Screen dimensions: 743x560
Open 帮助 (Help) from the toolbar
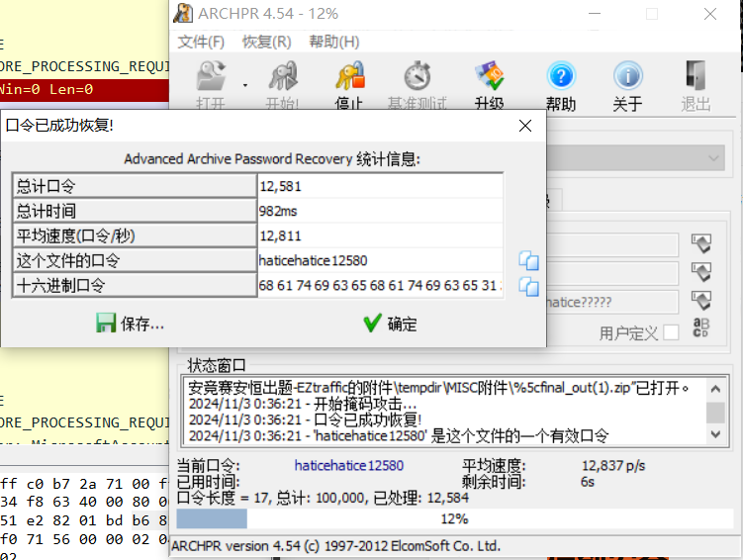pyautogui.click(x=561, y=84)
